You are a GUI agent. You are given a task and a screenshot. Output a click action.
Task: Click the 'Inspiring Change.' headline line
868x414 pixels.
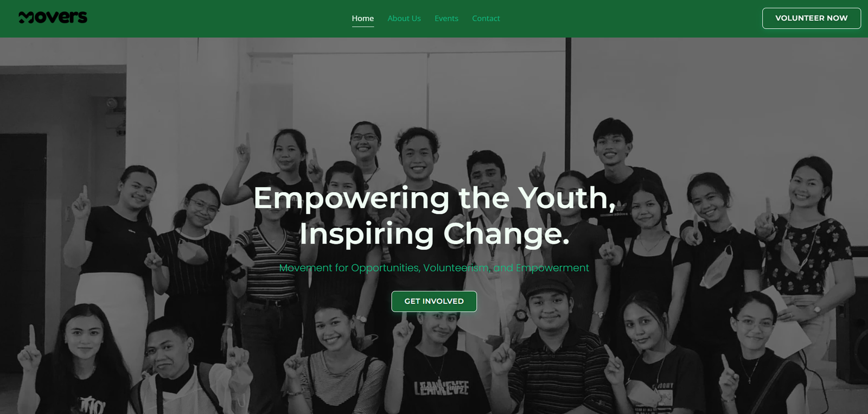tap(435, 234)
